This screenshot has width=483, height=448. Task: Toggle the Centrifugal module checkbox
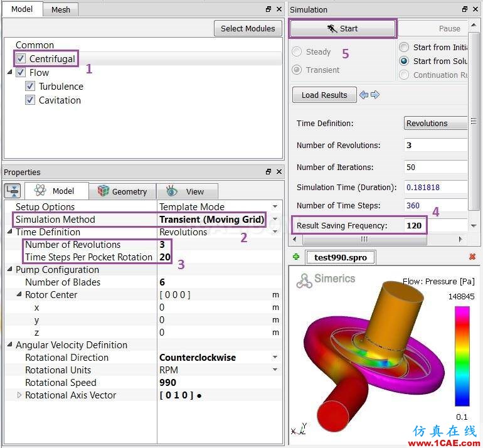[21, 58]
